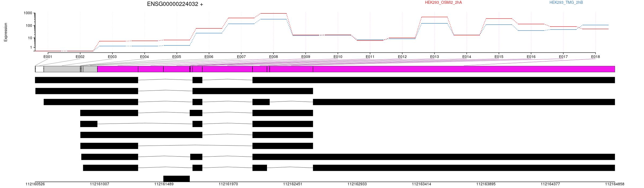Click genomic coordinate 112163895

point(486,184)
